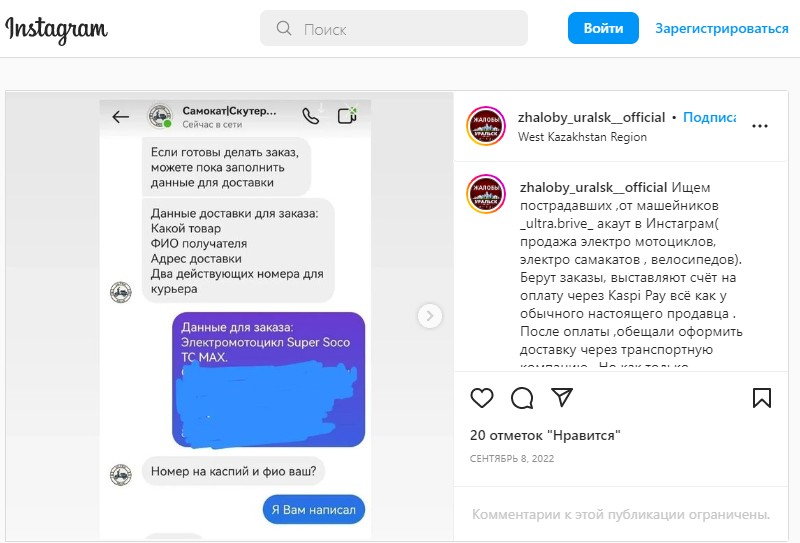Open zhaloby_uralsk__official profile avatar in header
This screenshot has height=543, width=800.
[x=486, y=126]
